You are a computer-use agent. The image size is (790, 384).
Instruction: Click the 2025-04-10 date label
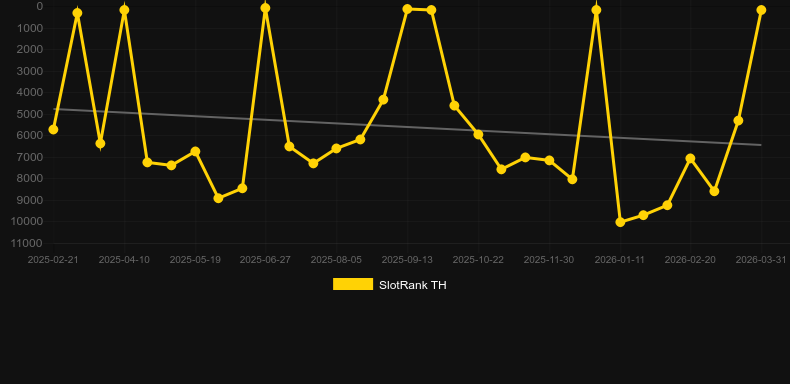coord(124,260)
